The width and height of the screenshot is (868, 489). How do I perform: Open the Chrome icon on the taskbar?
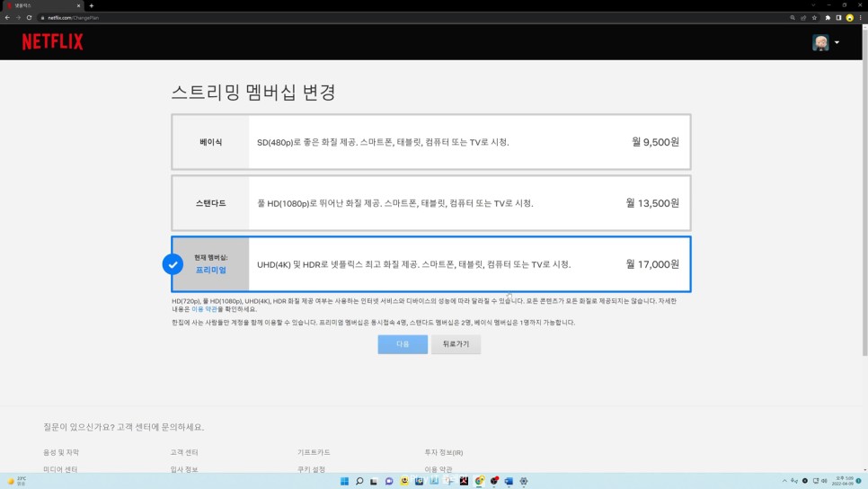click(x=480, y=481)
